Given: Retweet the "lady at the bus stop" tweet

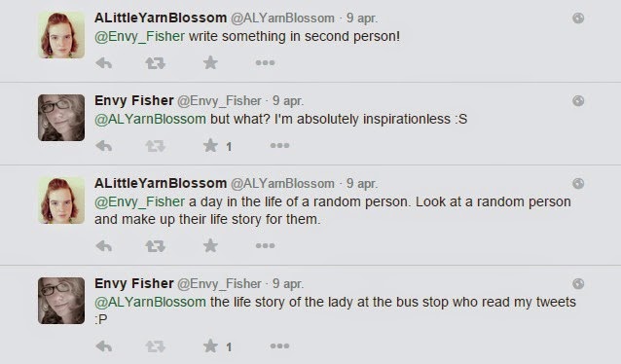Looking at the screenshot, I should (156, 346).
